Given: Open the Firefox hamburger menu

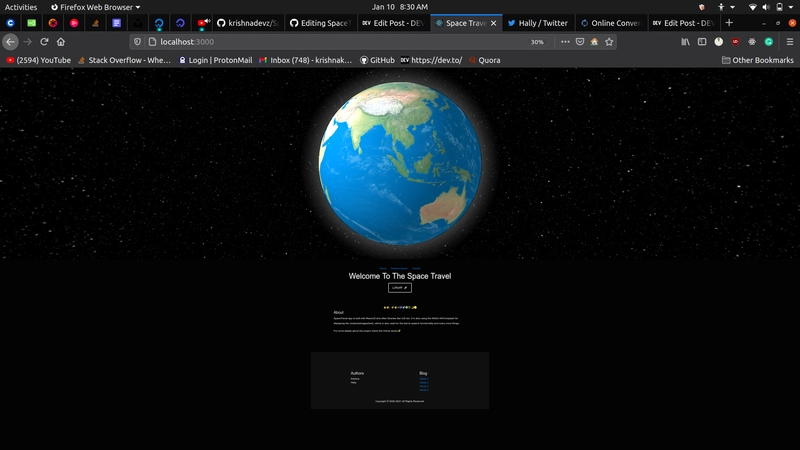Looking at the screenshot, I should coord(787,42).
